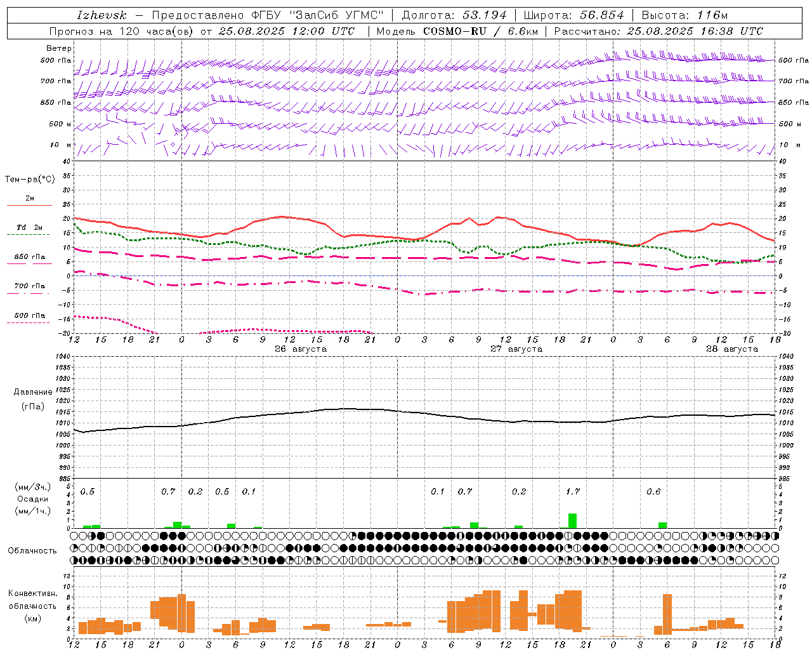Click the Широта: 56.854 value
This screenshot has width=812, height=650.
574,15
